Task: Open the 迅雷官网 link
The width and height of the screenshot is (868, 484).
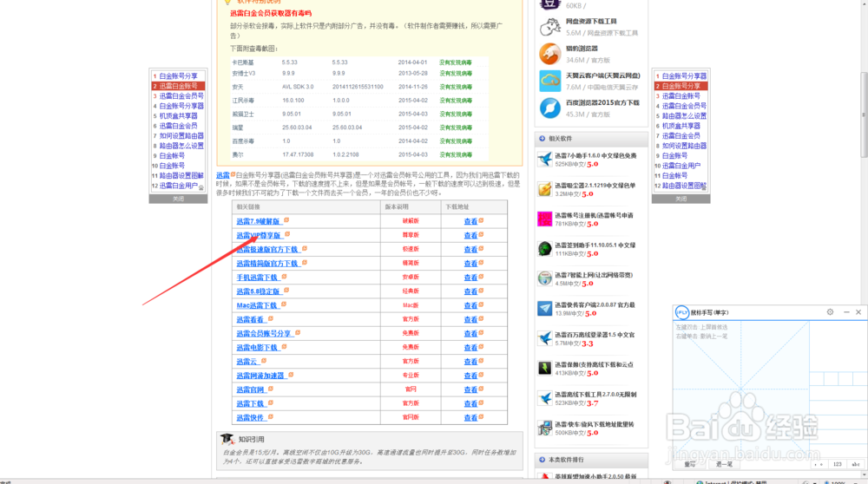Action: click(251, 389)
